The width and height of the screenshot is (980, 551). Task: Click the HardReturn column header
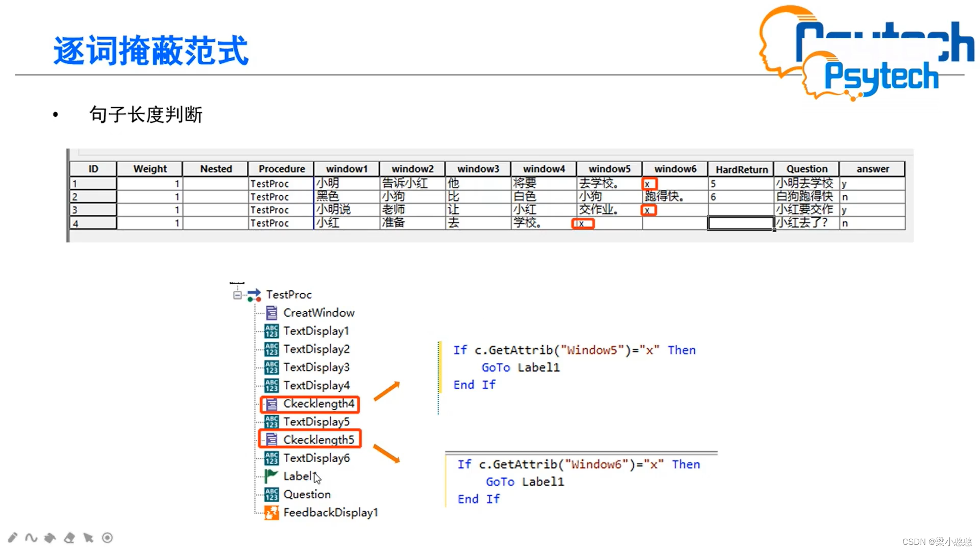pyautogui.click(x=741, y=169)
